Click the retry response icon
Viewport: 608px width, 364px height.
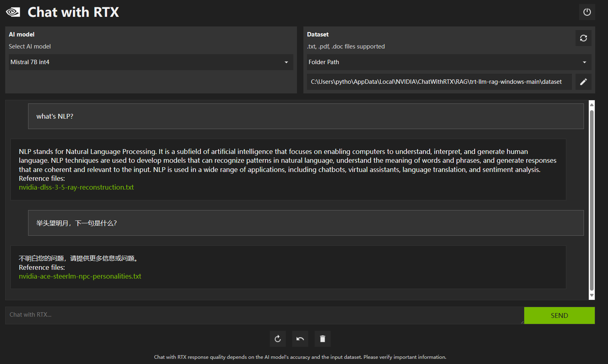point(278,339)
